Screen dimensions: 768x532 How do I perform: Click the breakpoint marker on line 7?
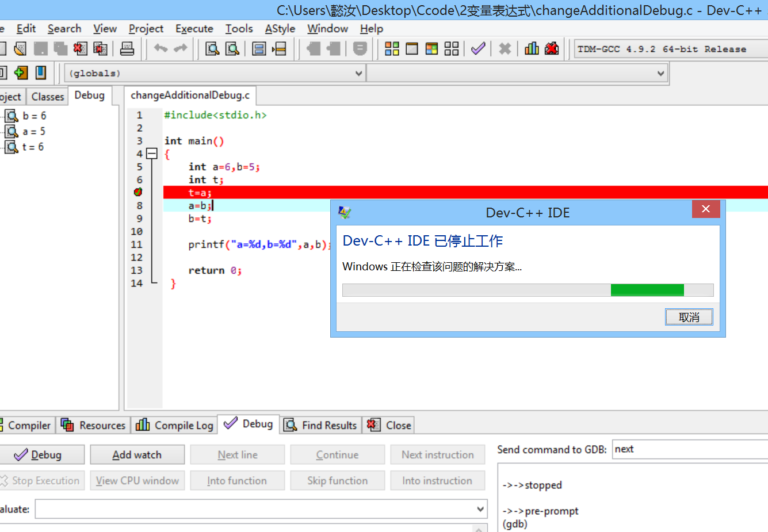[x=138, y=192]
